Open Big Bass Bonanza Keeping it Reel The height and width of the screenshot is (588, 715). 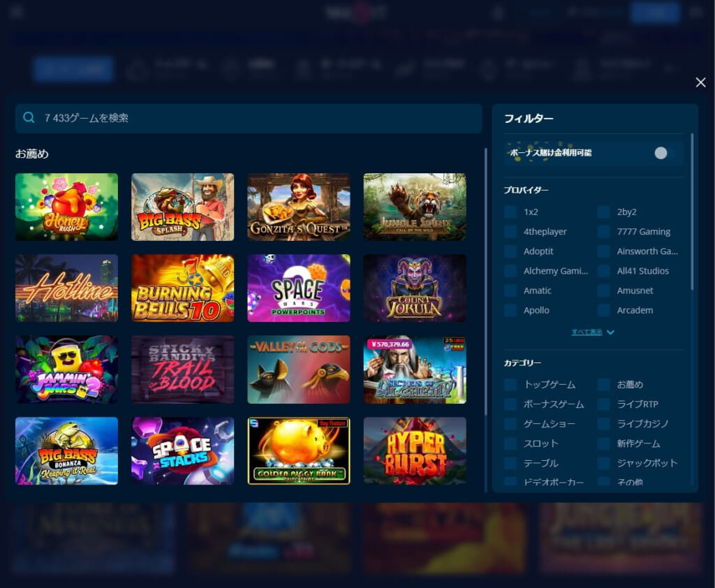66,450
